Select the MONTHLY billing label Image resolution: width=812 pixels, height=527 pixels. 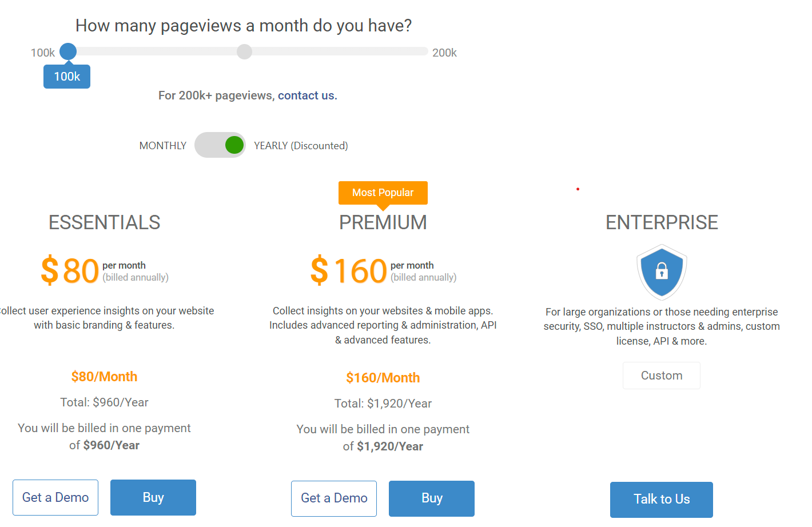tap(163, 146)
